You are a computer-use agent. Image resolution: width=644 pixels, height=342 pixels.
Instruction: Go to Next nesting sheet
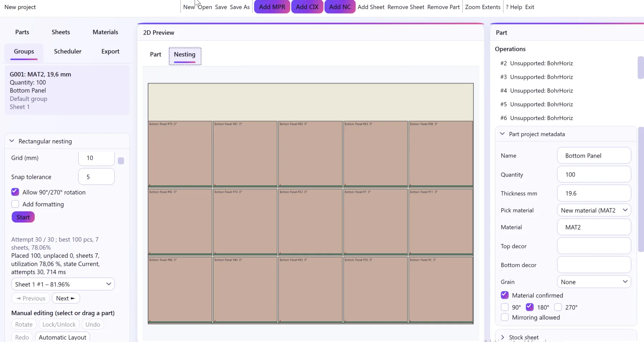(65, 298)
